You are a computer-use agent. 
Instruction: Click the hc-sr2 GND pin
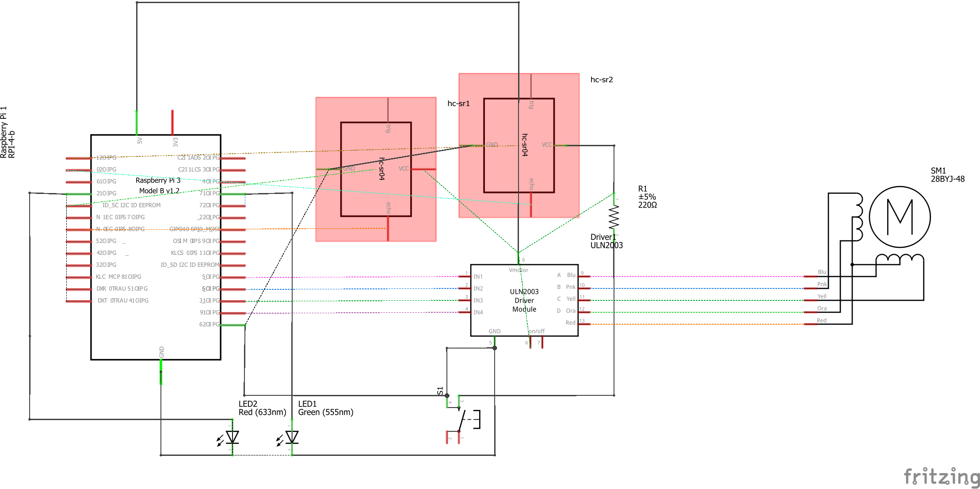[472, 145]
